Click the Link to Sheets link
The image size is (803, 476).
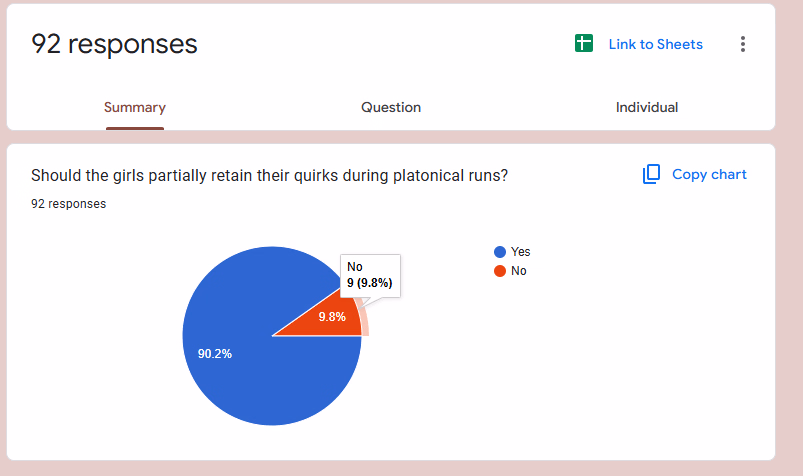pyautogui.click(x=655, y=44)
